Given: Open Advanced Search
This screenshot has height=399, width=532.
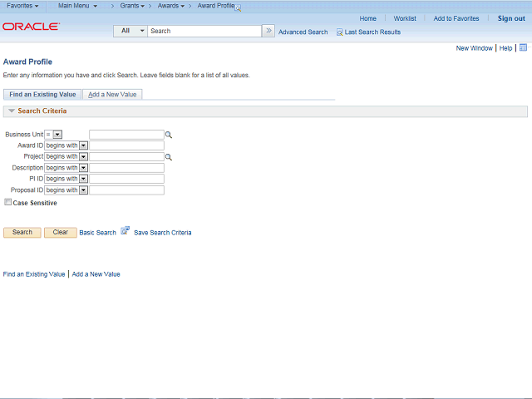Looking at the screenshot, I should (x=303, y=32).
